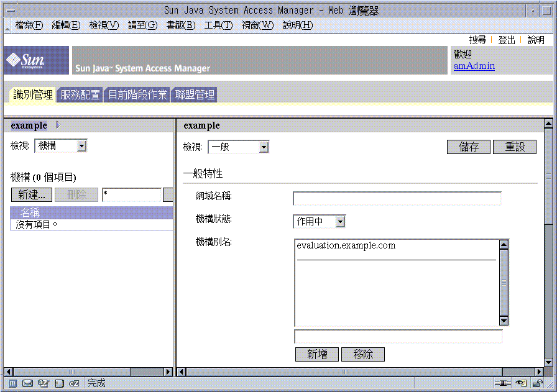Switch to the 服務配置 tab

pyautogui.click(x=80, y=95)
